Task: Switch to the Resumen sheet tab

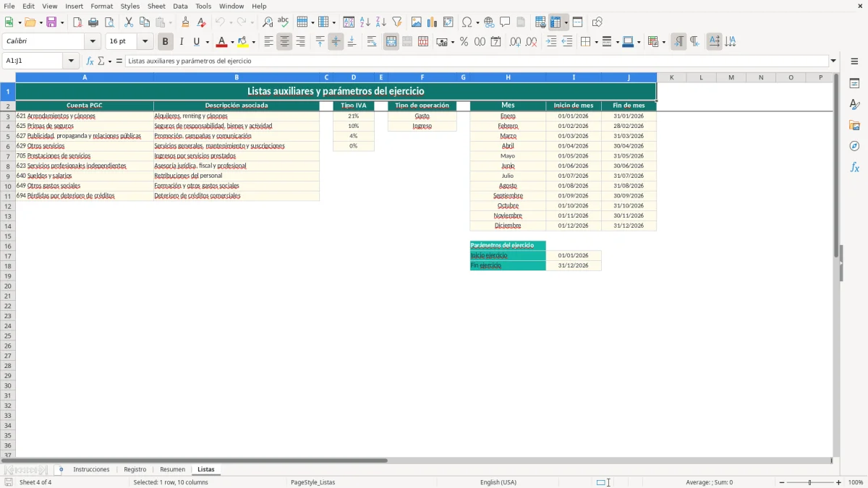Action: click(x=172, y=469)
